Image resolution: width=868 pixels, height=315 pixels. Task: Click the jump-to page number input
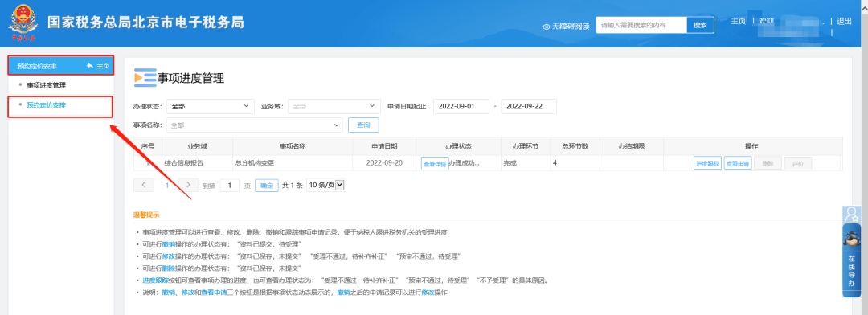pyautogui.click(x=230, y=186)
